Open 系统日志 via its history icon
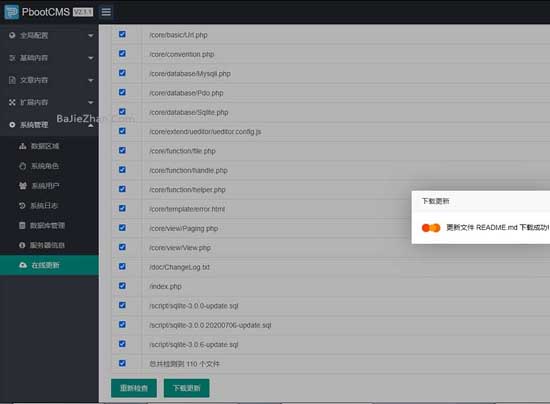The width and height of the screenshot is (550, 404). tap(22, 206)
